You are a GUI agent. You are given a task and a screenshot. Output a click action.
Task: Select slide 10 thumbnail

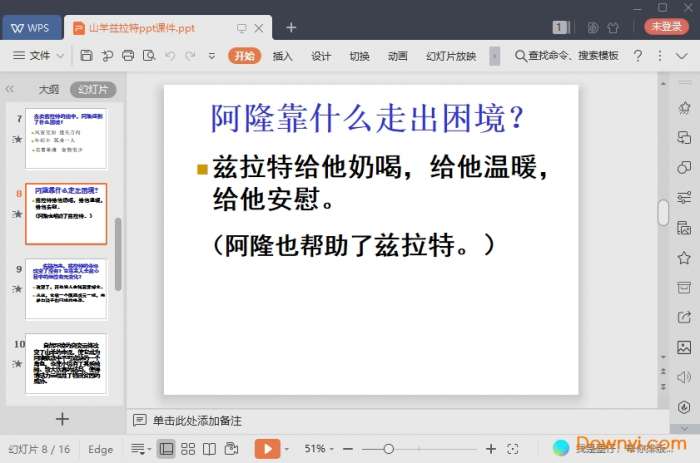[x=66, y=363]
